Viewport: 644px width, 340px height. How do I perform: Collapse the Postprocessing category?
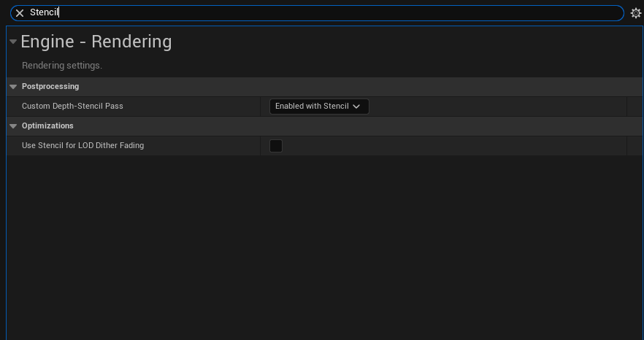(13, 87)
